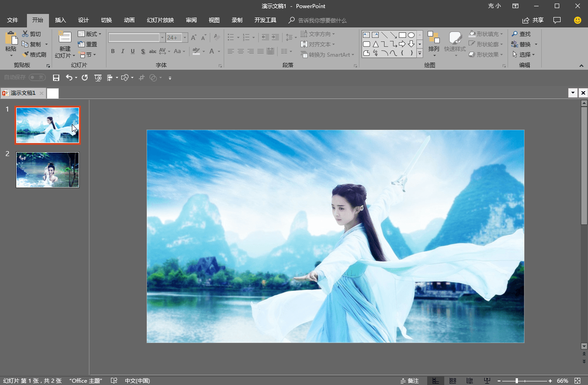The width and height of the screenshot is (588, 385).
Task: Increase font size
Action: tap(194, 38)
